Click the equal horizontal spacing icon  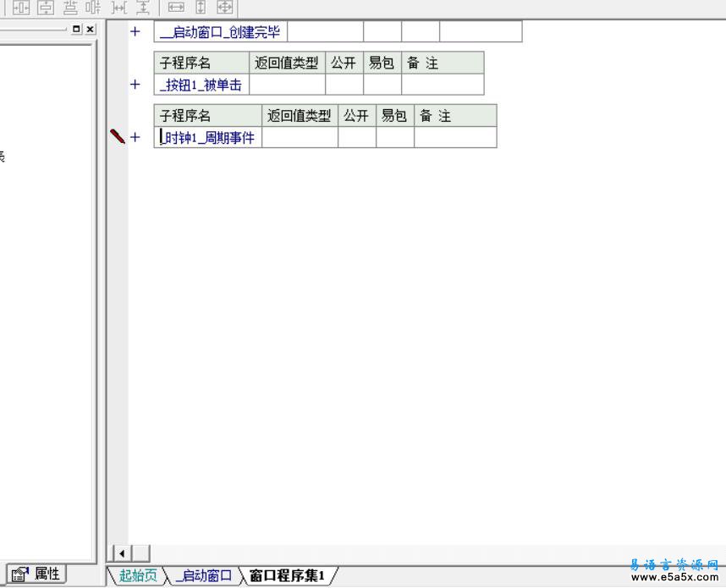119,7
